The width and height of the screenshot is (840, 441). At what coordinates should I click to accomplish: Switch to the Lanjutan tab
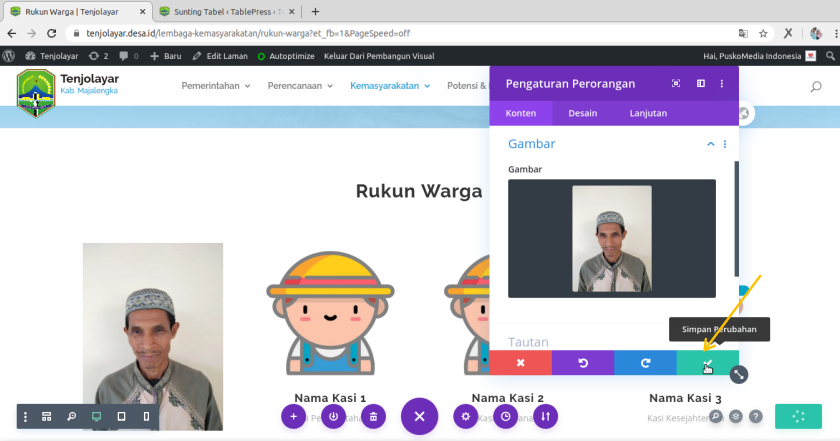[648, 113]
